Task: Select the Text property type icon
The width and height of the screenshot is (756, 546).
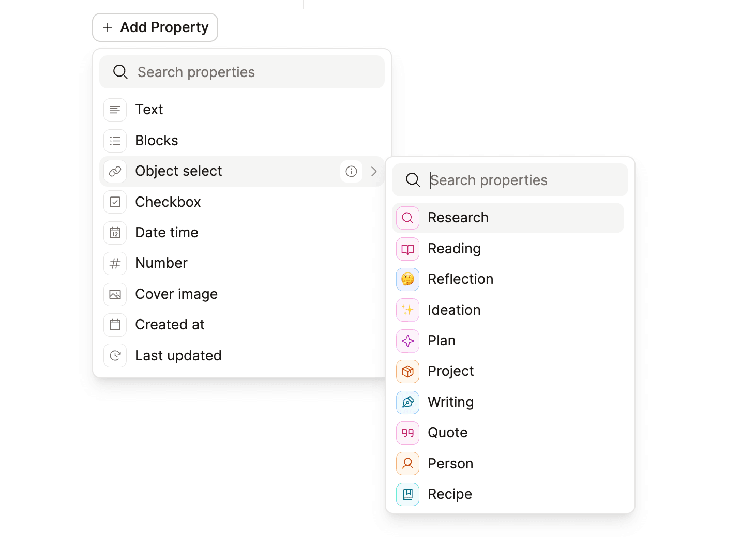Action: 115,110
